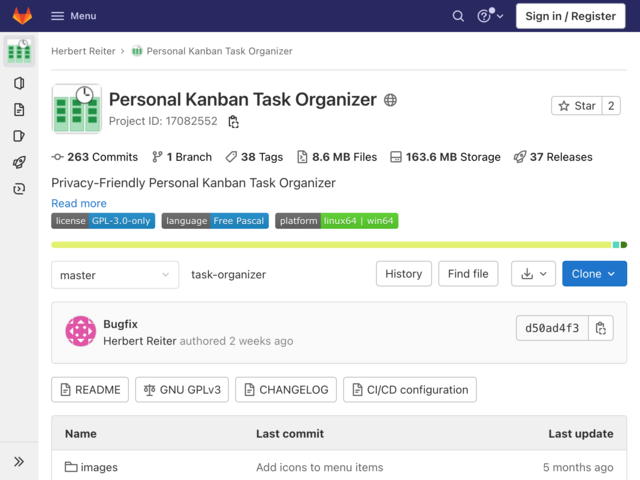
Task: Copy project ID with clipboard icon
Action: 233,122
